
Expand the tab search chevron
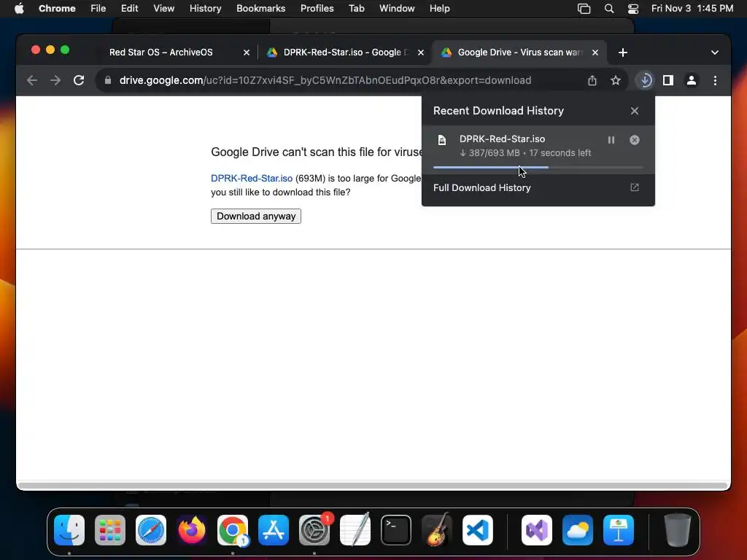click(x=715, y=52)
